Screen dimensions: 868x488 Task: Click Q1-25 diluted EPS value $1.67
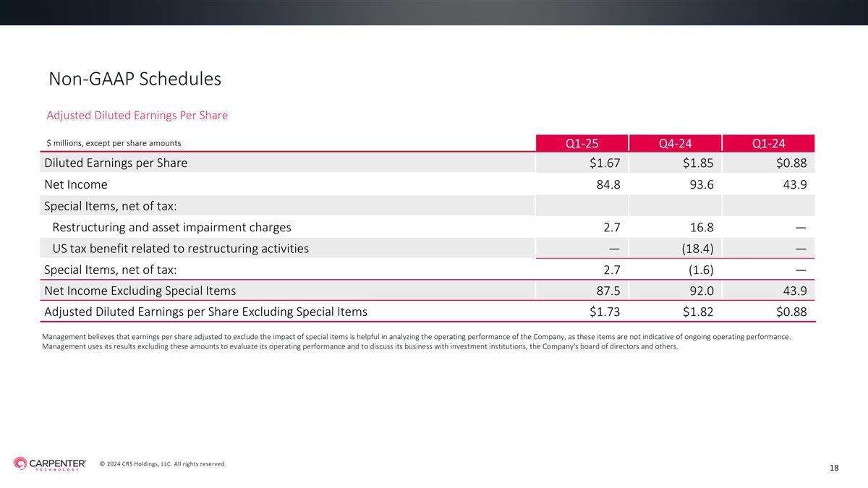(605, 163)
